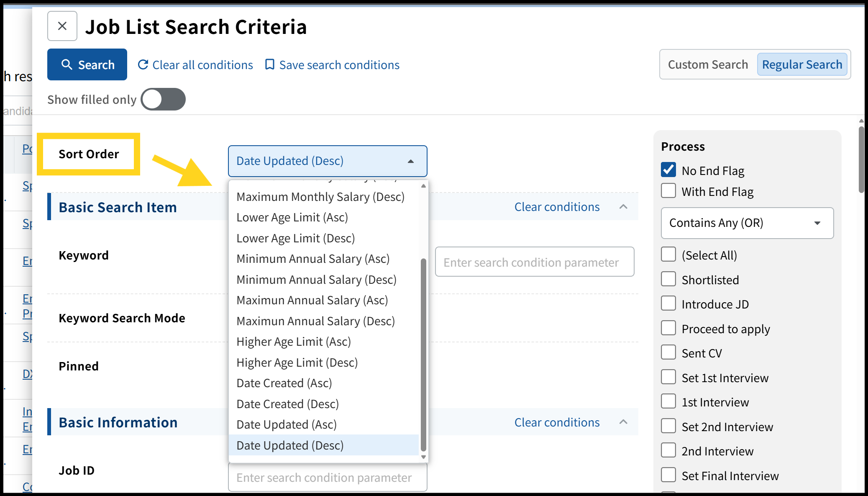Open the Contains Any (OR) dropdown
The image size is (868, 496).
point(747,223)
